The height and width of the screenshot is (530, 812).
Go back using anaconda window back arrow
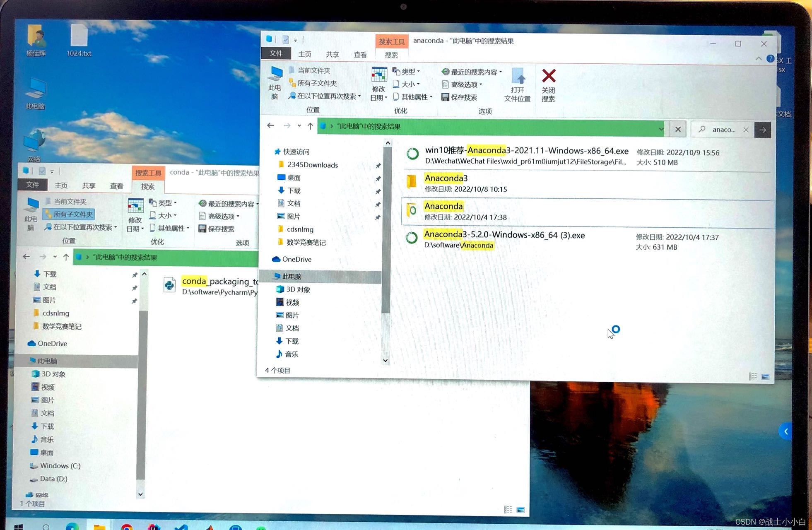click(271, 125)
